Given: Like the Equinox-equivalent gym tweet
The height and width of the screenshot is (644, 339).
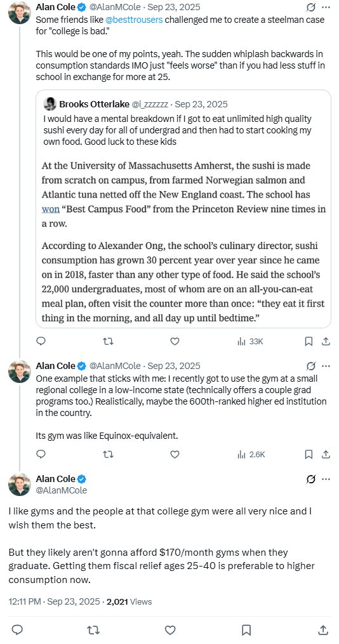Looking at the screenshot, I should pyautogui.click(x=175, y=454).
